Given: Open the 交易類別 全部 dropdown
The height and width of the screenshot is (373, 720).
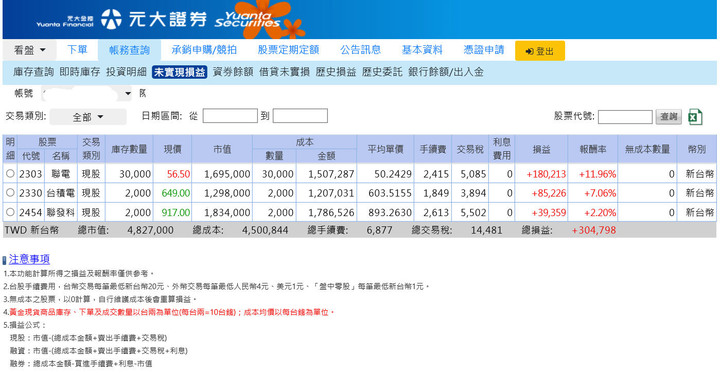Looking at the screenshot, I should click(88, 117).
